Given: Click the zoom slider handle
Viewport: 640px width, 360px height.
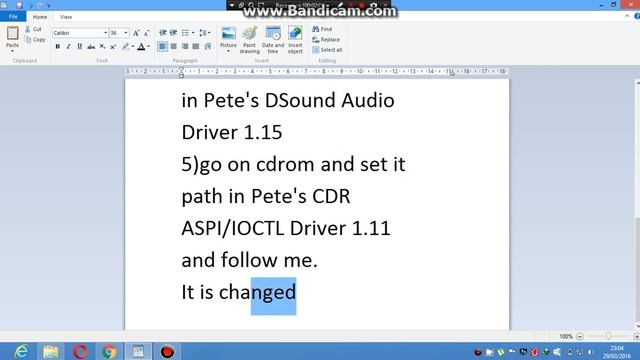Looking at the screenshot, I should tap(608, 336).
